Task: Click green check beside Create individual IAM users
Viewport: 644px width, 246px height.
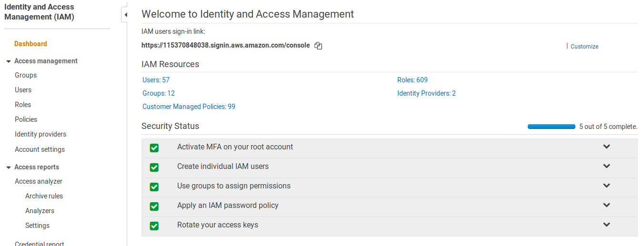Action: [x=154, y=167]
